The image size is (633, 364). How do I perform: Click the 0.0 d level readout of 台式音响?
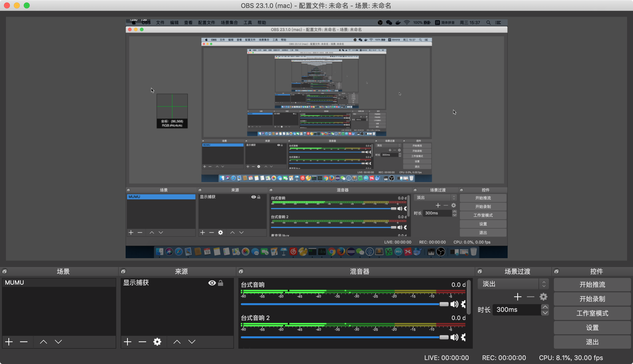pyautogui.click(x=458, y=285)
